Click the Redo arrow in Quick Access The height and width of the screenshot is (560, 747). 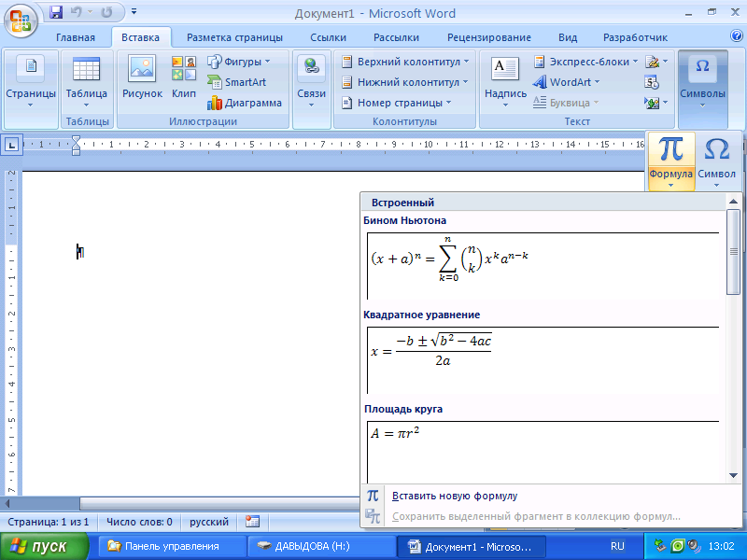(106, 12)
